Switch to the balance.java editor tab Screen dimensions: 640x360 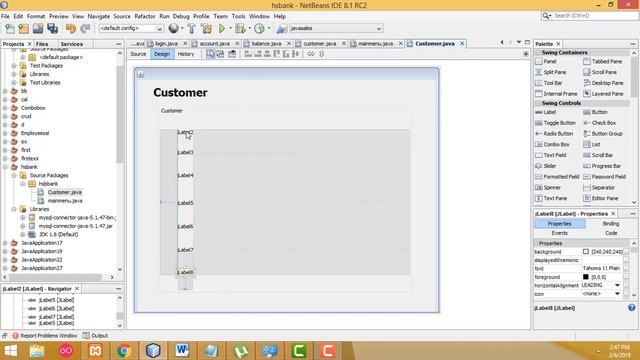[x=266, y=44]
